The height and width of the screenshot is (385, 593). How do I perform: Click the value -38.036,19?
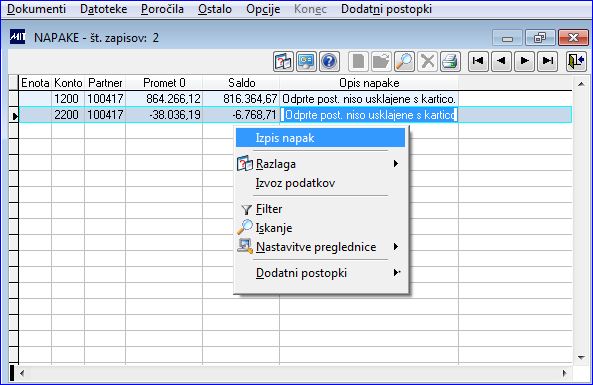coord(164,115)
